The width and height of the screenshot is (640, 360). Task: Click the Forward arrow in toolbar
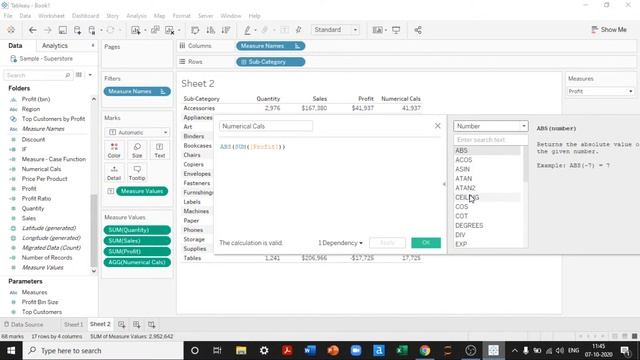click(47, 30)
